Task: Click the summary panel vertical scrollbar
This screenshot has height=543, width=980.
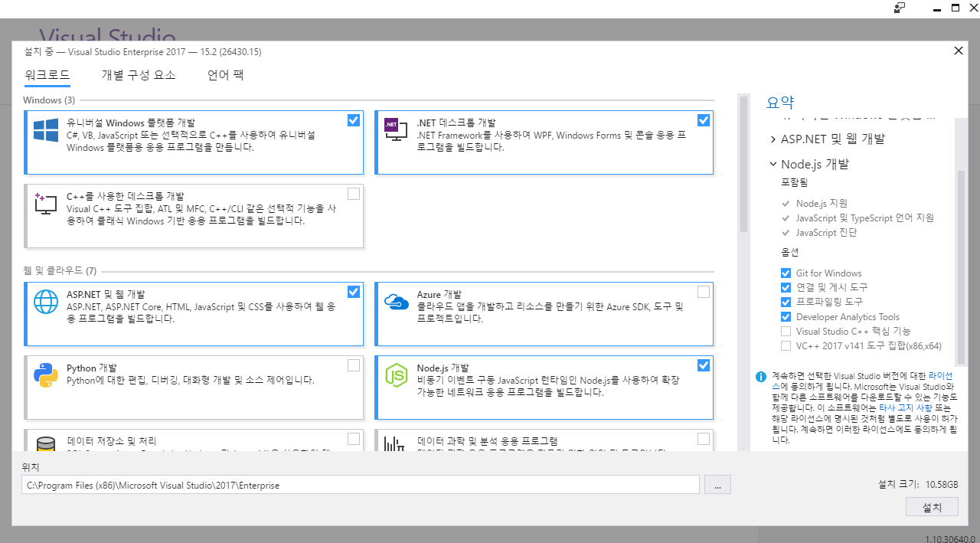Action: click(960, 268)
